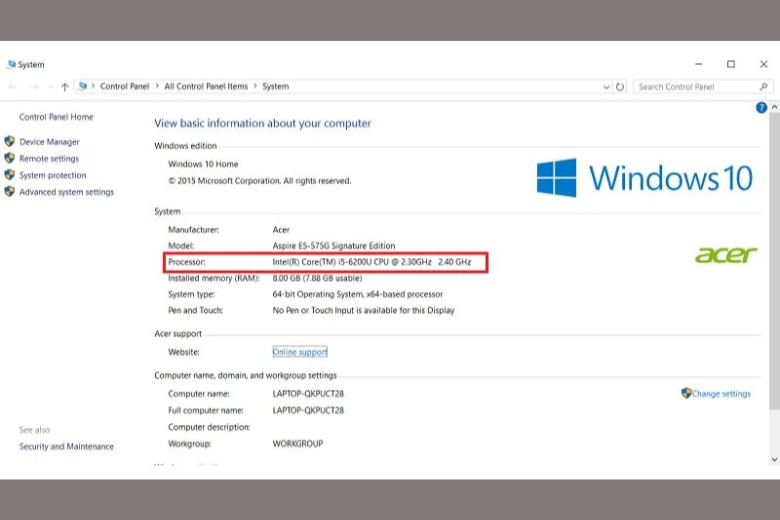Select All Control Panel Items breadcrumb
This screenshot has width=780, height=520.
coord(206,87)
